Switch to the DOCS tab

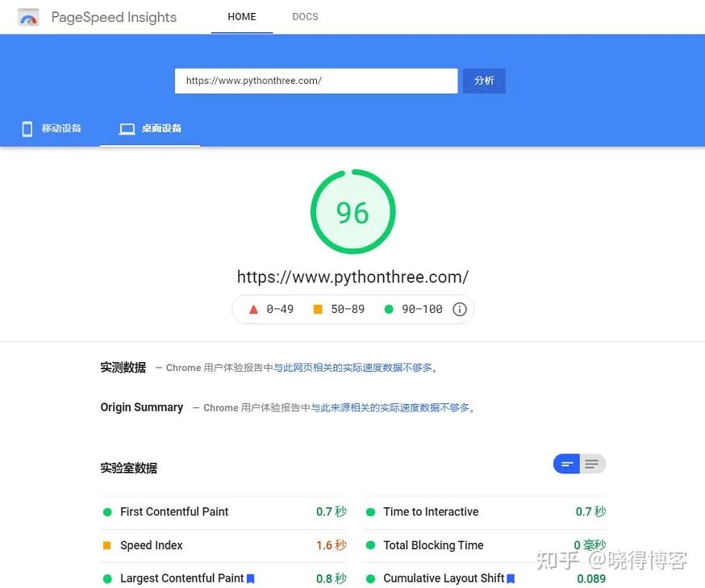tap(305, 16)
